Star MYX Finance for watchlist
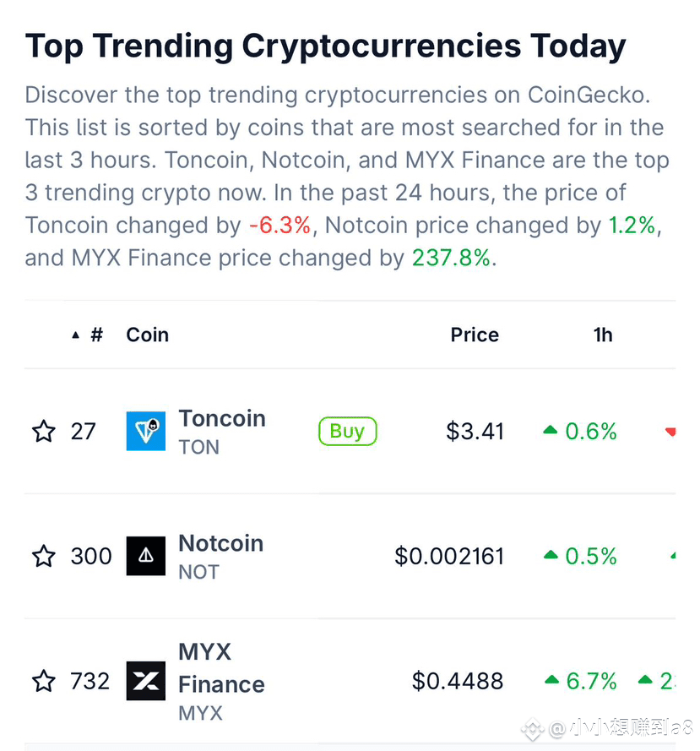This screenshot has width=700, height=751. [44, 681]
